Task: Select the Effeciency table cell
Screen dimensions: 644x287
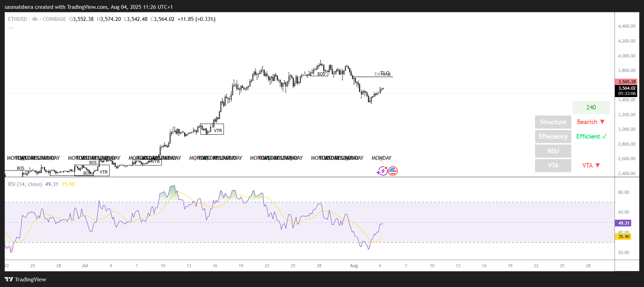Action: point(553,136)
